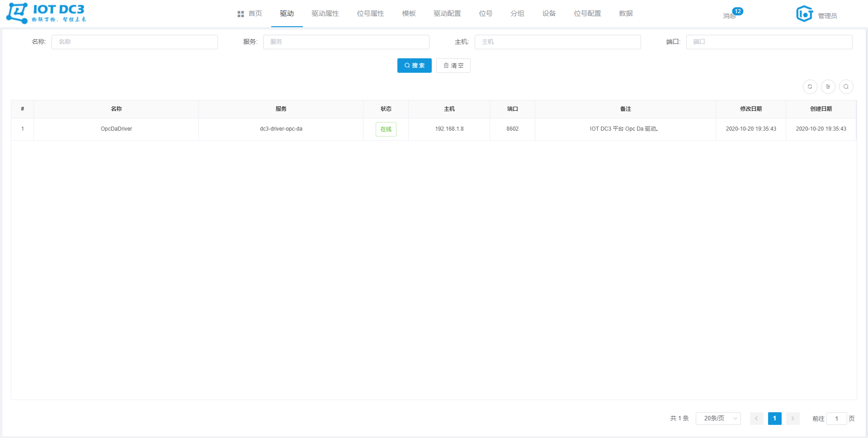Click the 名称 name input field
This screenshot has height=438, width=868.
point(135,42)
